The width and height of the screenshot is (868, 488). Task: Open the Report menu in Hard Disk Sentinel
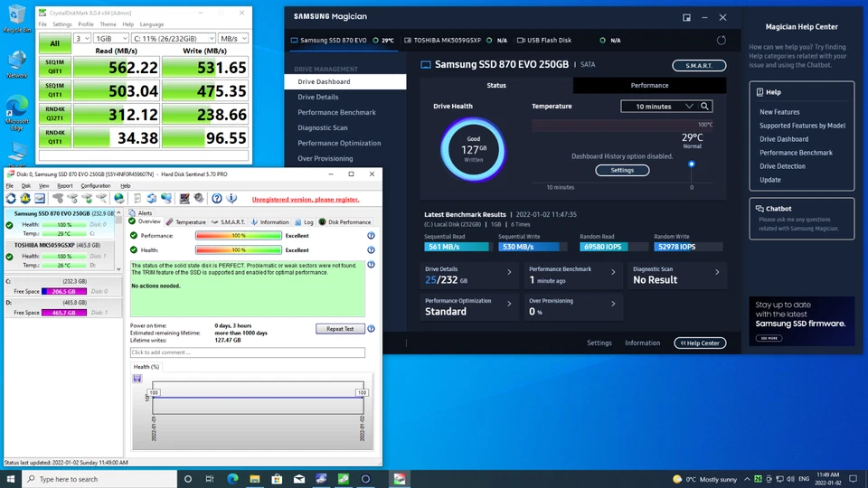pos(65,186)
